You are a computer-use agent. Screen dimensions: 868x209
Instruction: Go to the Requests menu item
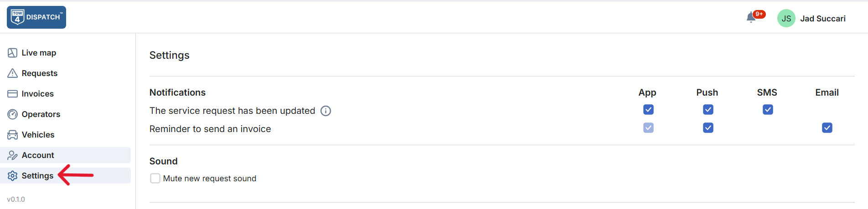pos(40,73)
